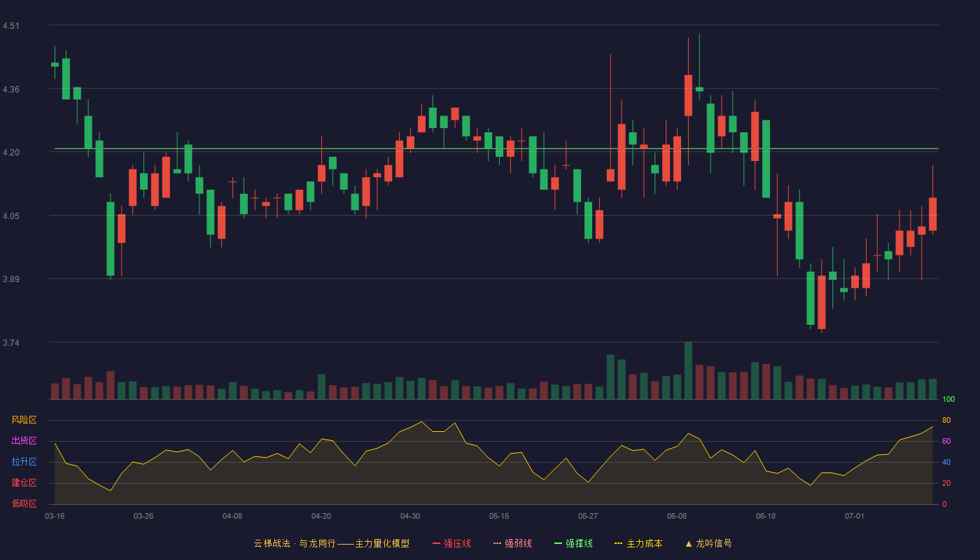Viewport: 980px width, 560px height.
Task: Click the 建仓区 zone label
Action: click(x=24, y=483)
